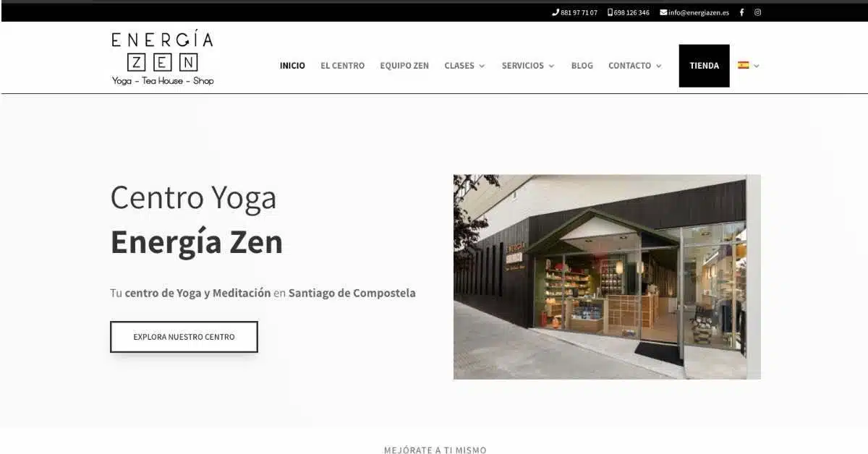
Task: Open the Blog menu item
Action: point(582,66)
